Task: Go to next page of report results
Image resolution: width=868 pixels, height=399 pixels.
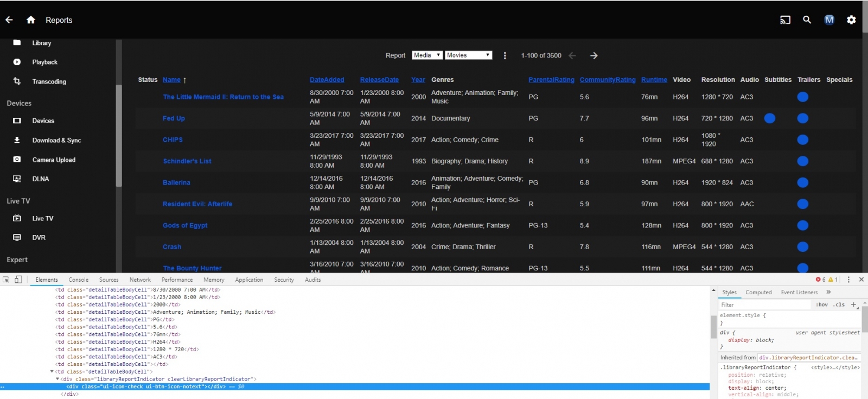Action: coord(594,55)
